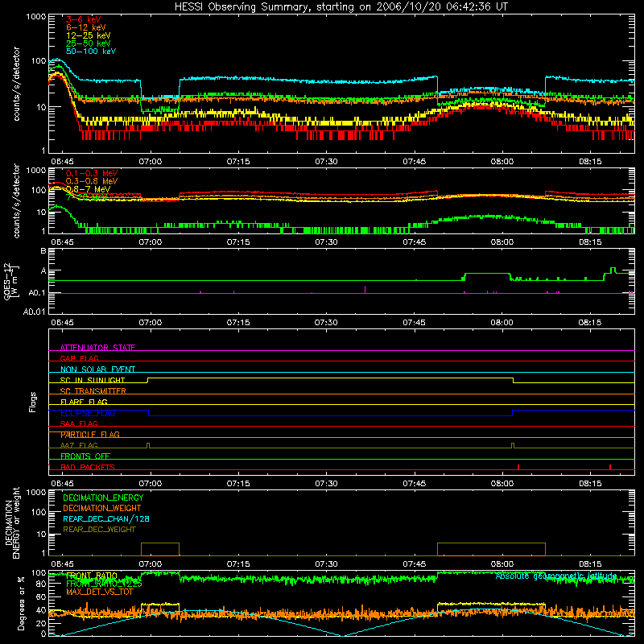Select the 50-100 keV legend label
The image size is (644, 644).
91,52
